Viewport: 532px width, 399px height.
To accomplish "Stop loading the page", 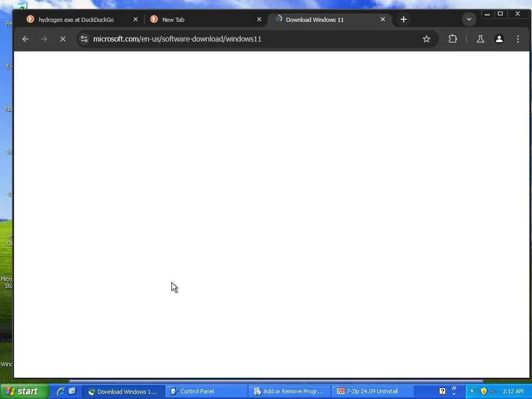I will coord(63,39).
